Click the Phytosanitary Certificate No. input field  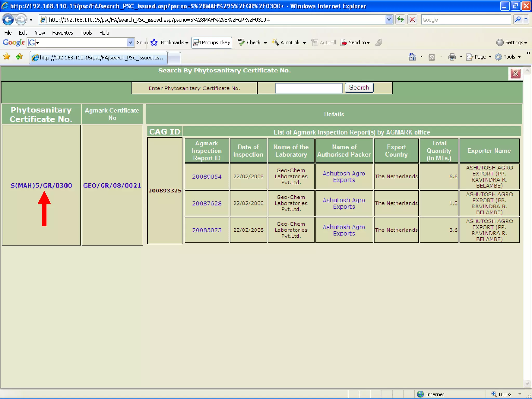[309, 88]
